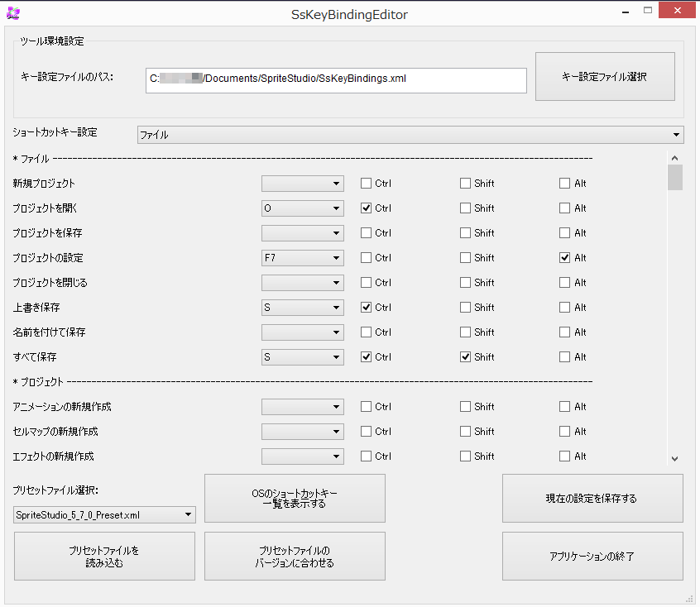Open the key dropdown for 新規プロジェクト
This screenshot has width=700, height=607.
coord(303,184)
